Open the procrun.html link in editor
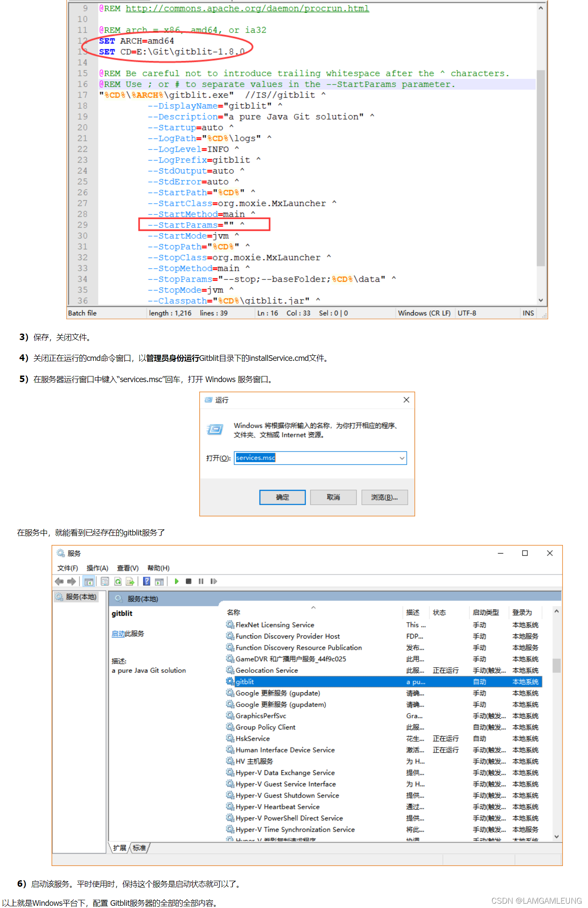Viewport: 588px width, 908px height. pos(247,8)
